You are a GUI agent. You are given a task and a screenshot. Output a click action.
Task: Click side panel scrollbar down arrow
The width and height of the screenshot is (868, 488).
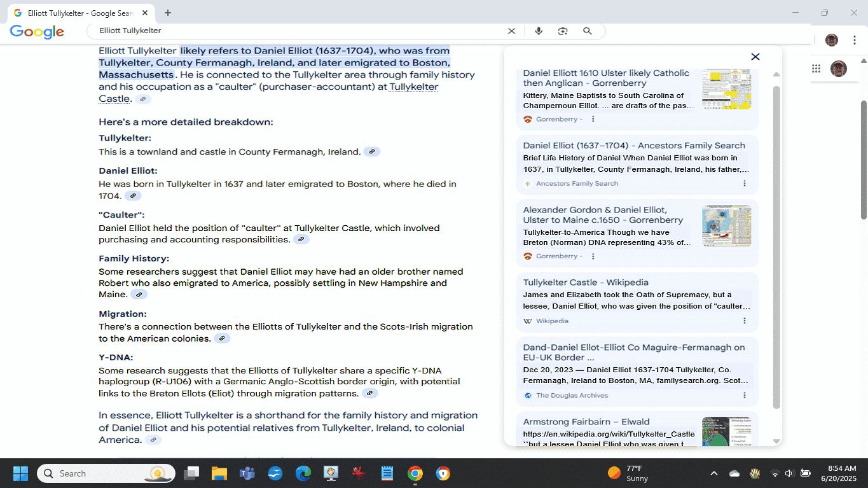(776, 441)
